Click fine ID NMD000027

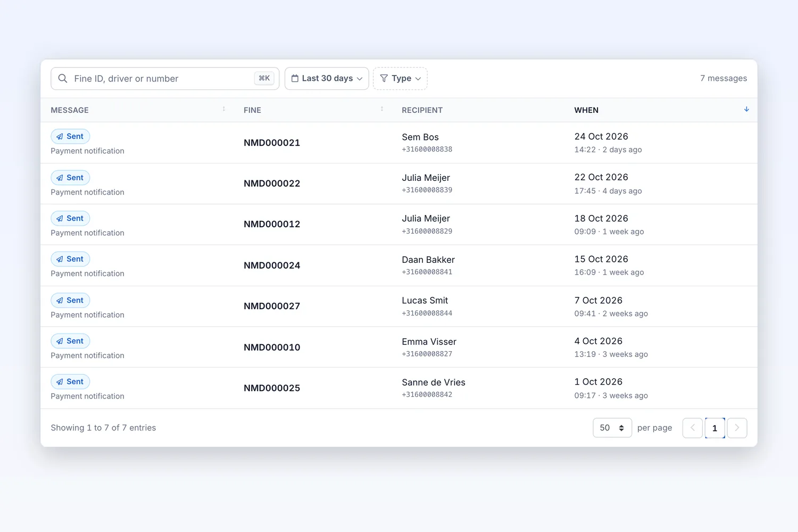click(x=272, y=306)
